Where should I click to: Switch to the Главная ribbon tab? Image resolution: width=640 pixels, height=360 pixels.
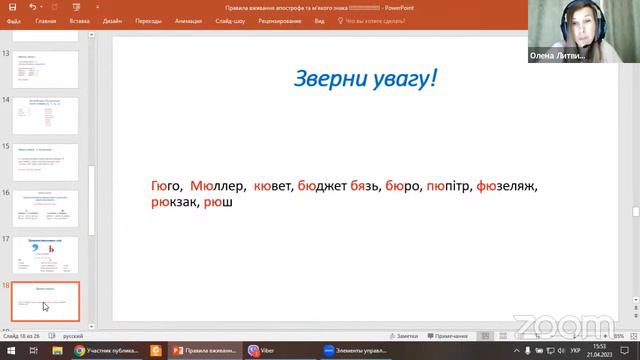point(45,21)
